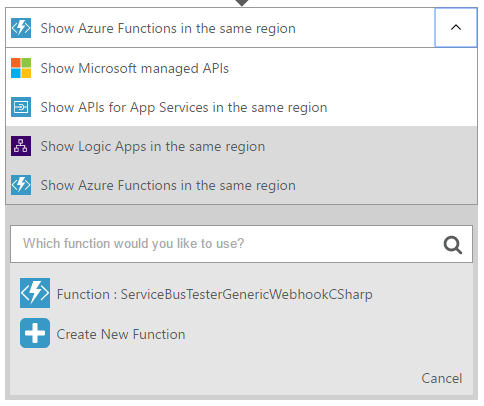Select 'Show APIs for App Services in the same region'

pos(241,107)
